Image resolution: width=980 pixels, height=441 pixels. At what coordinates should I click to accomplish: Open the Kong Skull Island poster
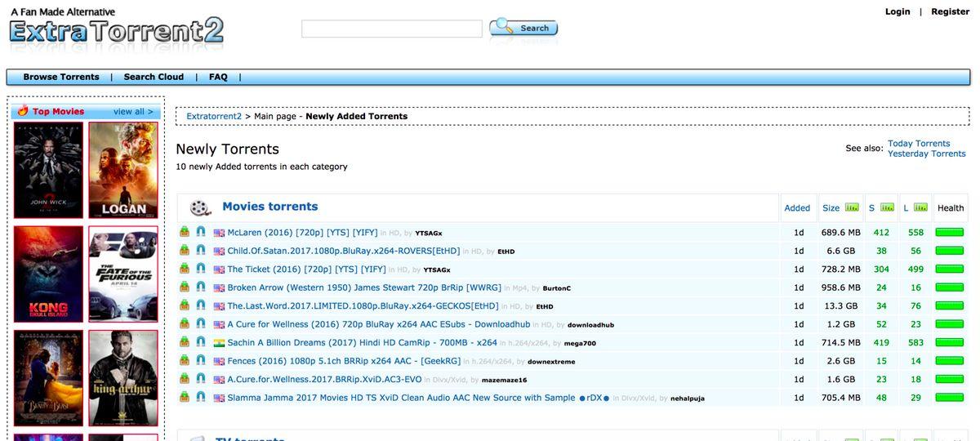point(48,274)
